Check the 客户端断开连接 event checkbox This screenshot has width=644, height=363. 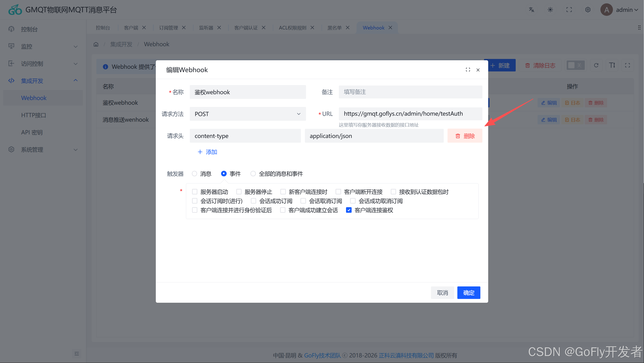pos(338,192)
